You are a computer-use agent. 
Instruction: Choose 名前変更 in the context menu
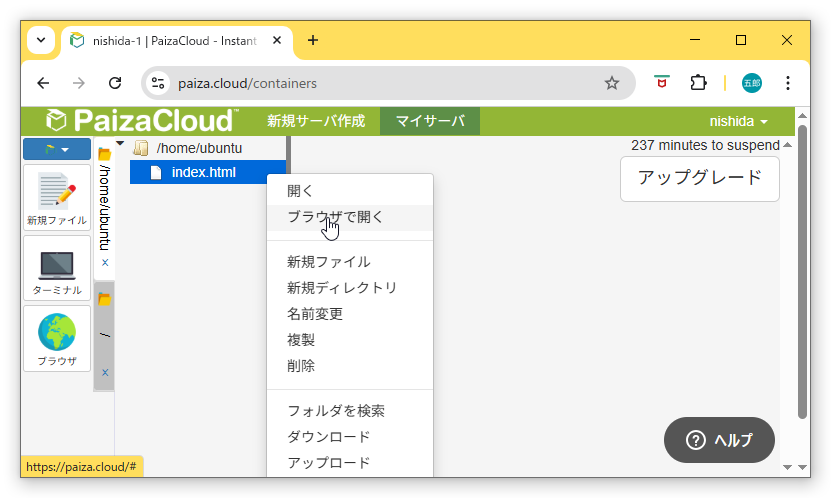(350, 314)
